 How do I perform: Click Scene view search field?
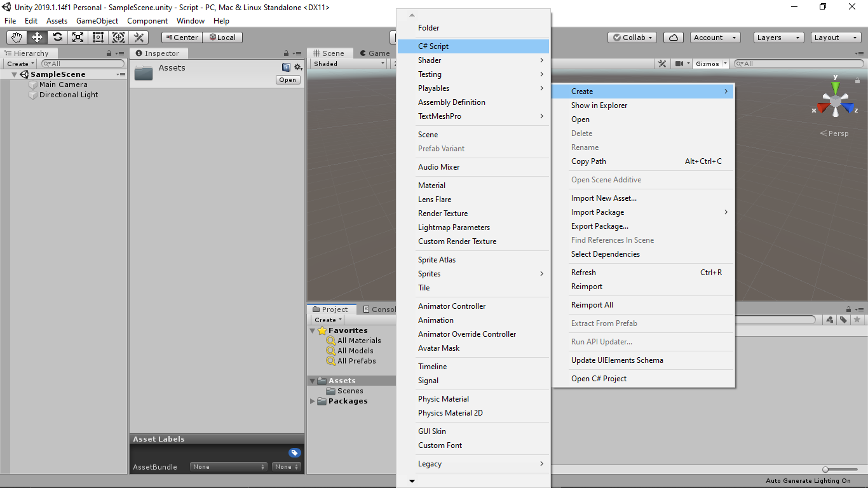point(799,64)
